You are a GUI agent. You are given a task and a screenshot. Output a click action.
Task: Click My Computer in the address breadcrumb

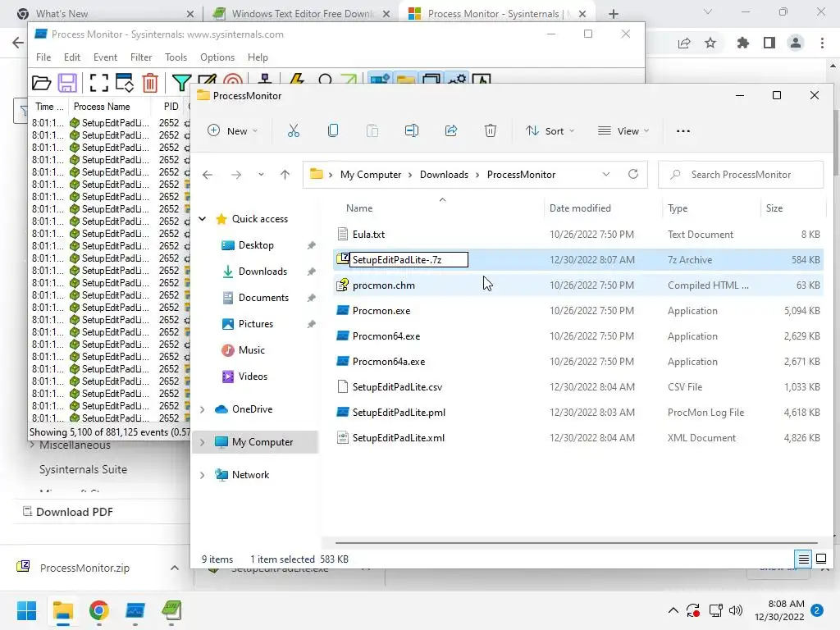tap(371, 175)
